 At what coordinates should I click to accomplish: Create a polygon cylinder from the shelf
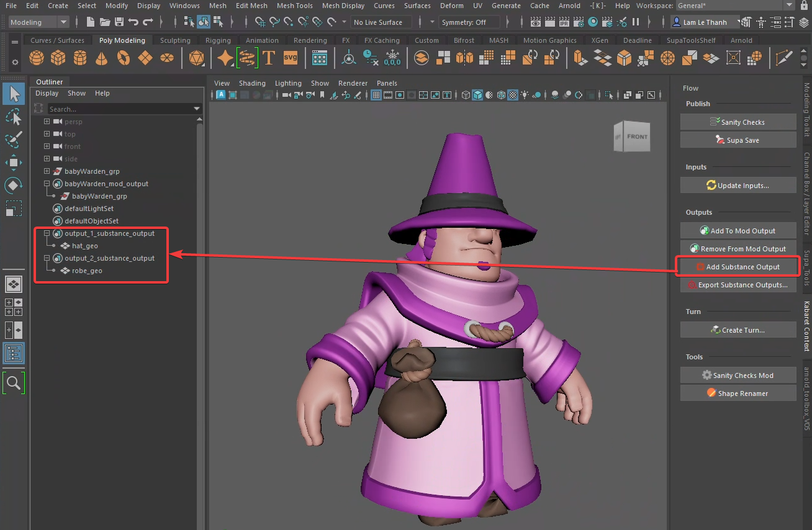(80, 58)
